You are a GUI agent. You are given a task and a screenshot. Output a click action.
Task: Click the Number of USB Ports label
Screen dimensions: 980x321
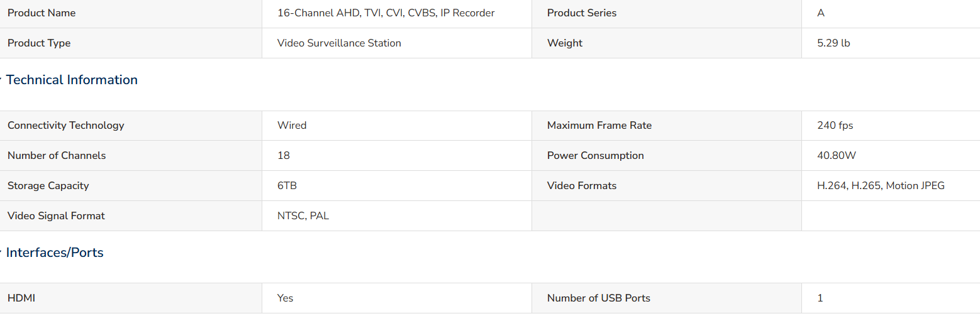(x=599, y=298)
